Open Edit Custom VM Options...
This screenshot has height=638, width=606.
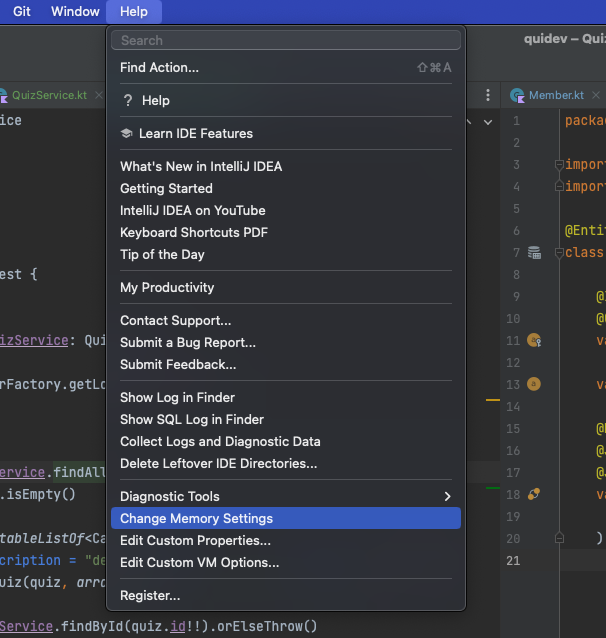pyautogui.click(x=286, y=562)
